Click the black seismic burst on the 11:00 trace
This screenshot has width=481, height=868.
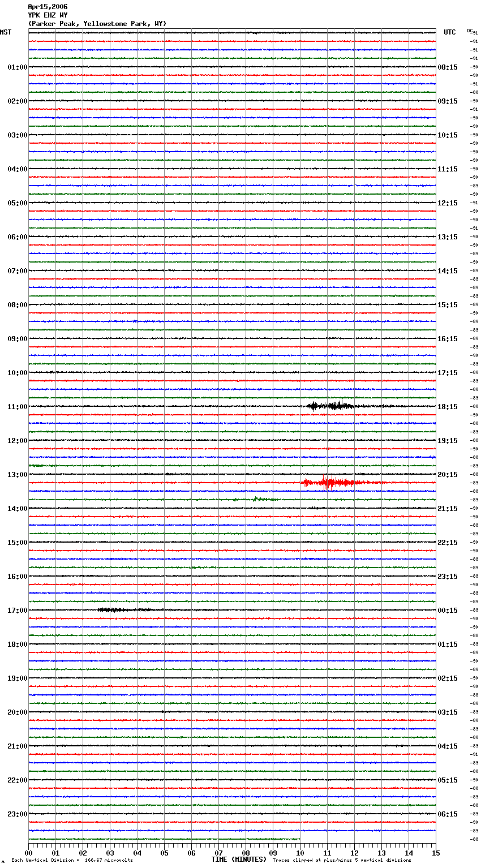331,406
